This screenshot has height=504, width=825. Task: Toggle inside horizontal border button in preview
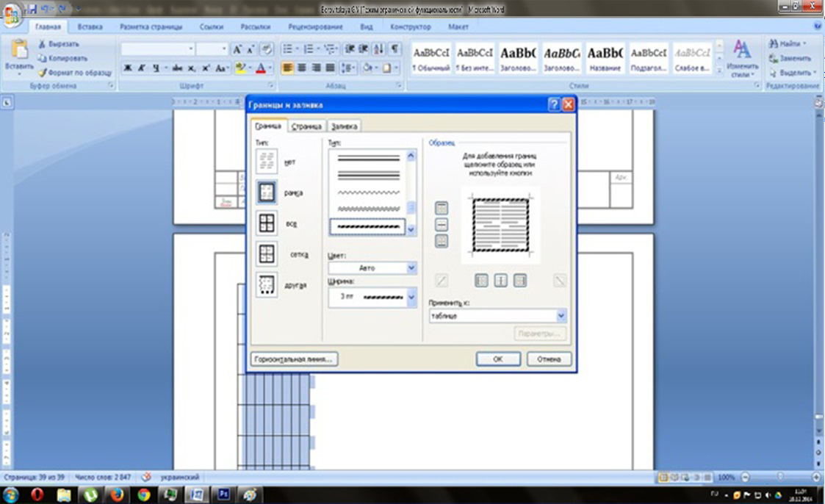(x=442, y=225)
